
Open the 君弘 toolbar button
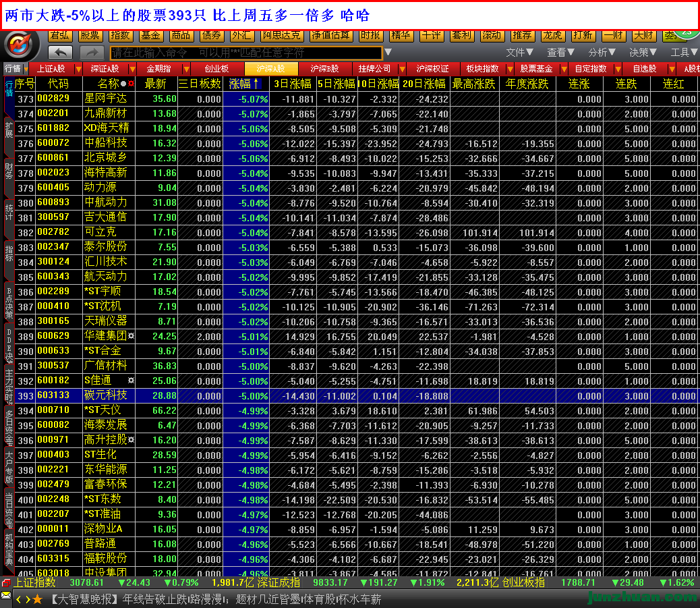(x=60, y=35)
